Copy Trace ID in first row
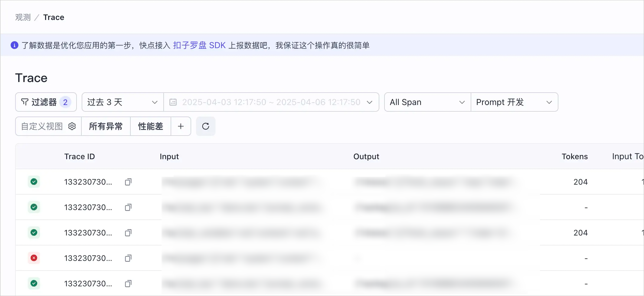644x296 pixels. pos(128,182)
